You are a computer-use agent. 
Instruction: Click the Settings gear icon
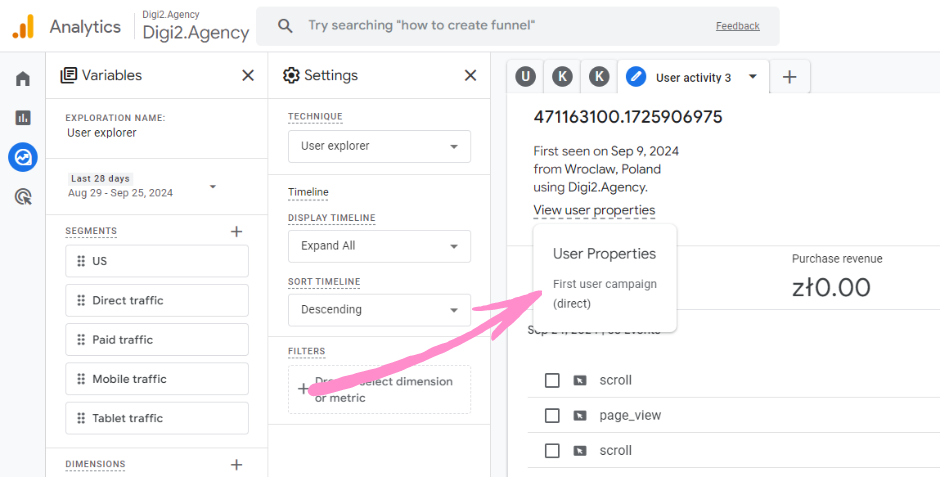[291, 75]
